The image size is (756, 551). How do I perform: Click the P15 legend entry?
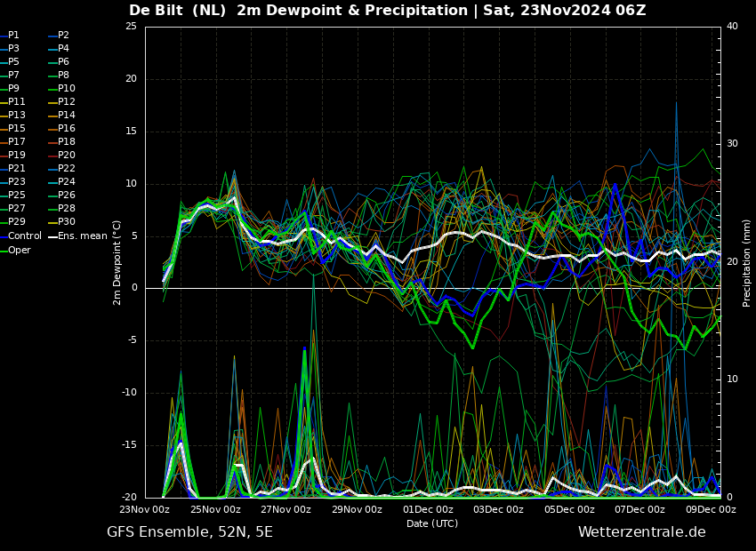12,128
